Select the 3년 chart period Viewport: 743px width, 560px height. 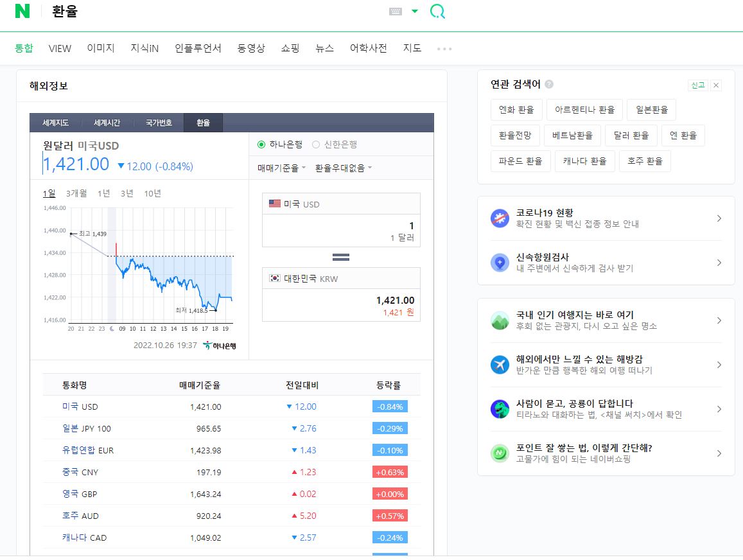(127, 193)
